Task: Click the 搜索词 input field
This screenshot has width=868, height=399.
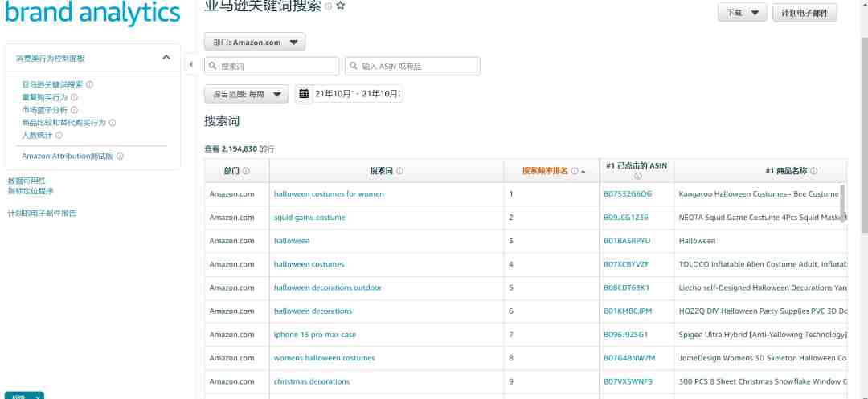Action: (x=272, y=66)
